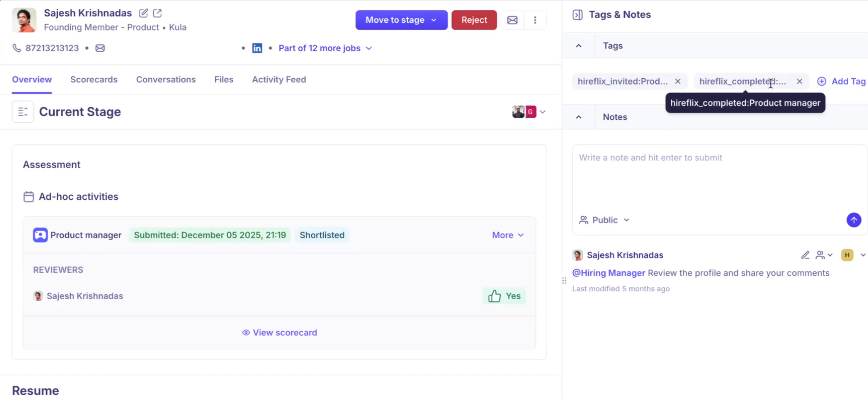
Task: Edit candidate name pencil icon
Action: coord(144,13)
